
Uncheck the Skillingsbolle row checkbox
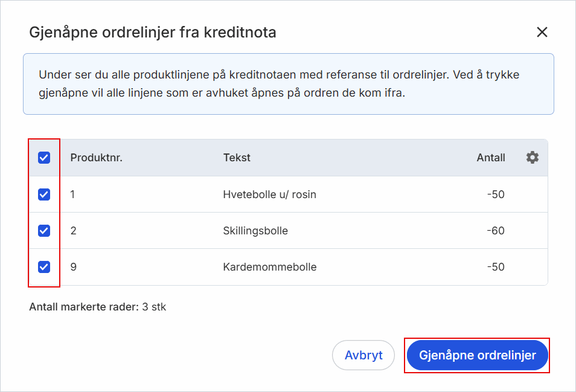click(44, 231)
